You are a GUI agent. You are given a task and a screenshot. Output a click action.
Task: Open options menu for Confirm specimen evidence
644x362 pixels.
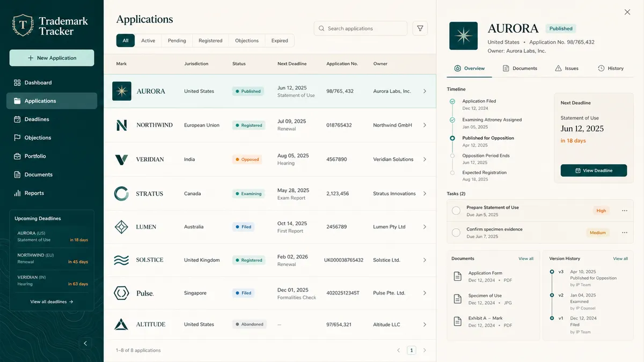click(625, 233)
